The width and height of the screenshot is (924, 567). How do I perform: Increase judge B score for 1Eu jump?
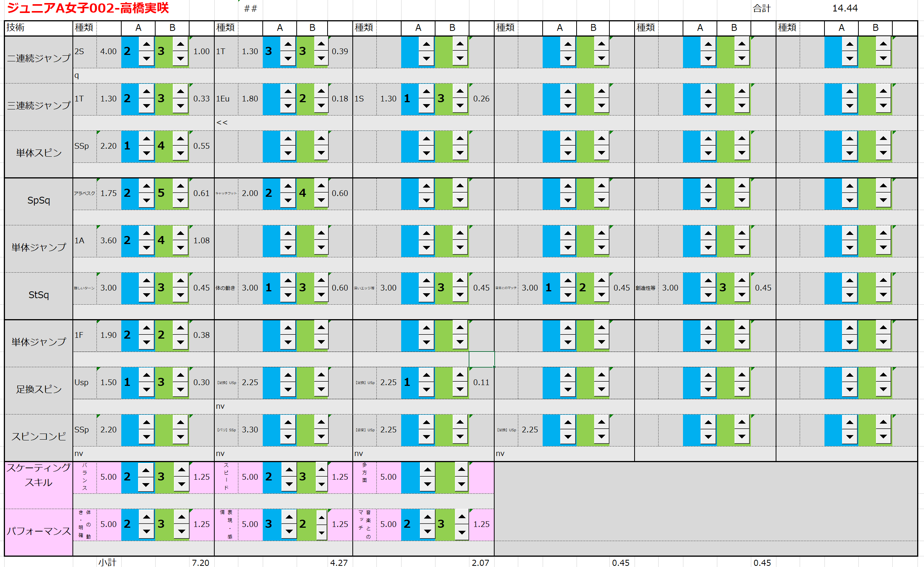point(321,92)
